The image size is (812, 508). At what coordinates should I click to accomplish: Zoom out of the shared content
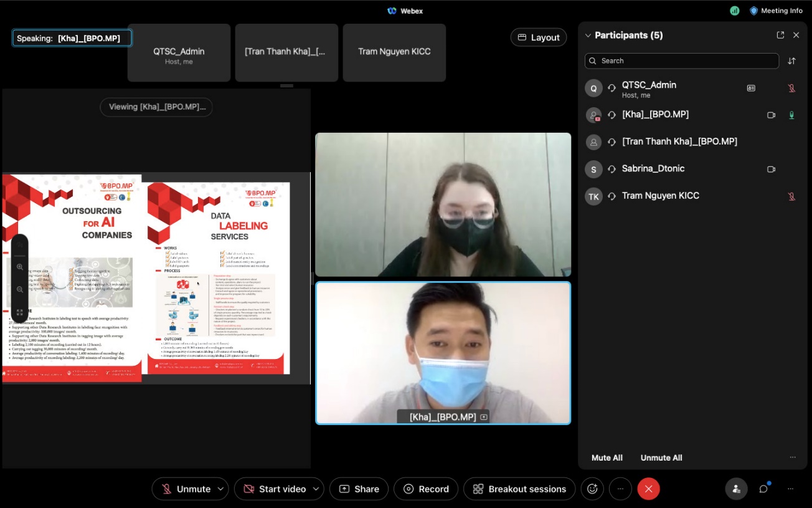click(x=20, y=290)
